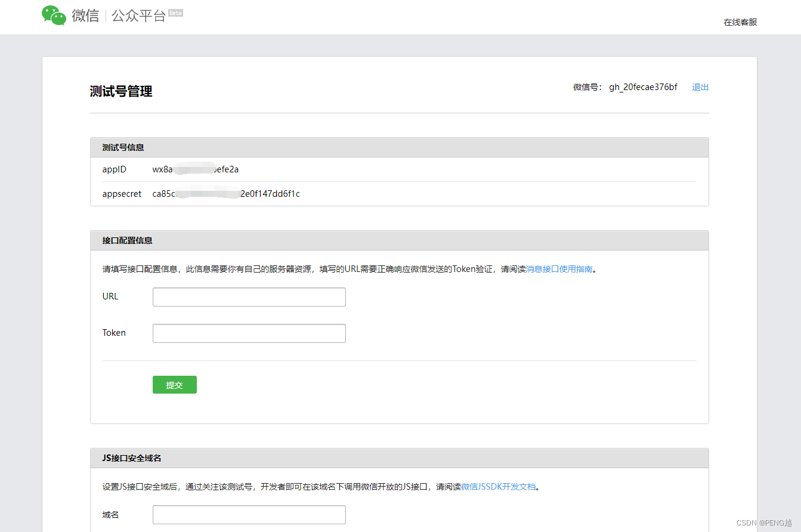Click the 退出 logout link
The width and height of the screenshot is (801, 532).
point(700,87)
